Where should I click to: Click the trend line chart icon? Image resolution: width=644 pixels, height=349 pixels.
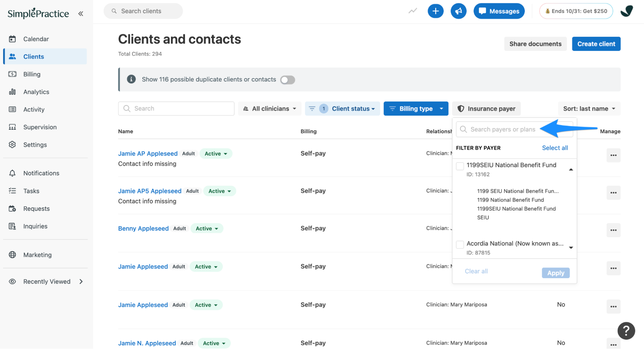413,11
